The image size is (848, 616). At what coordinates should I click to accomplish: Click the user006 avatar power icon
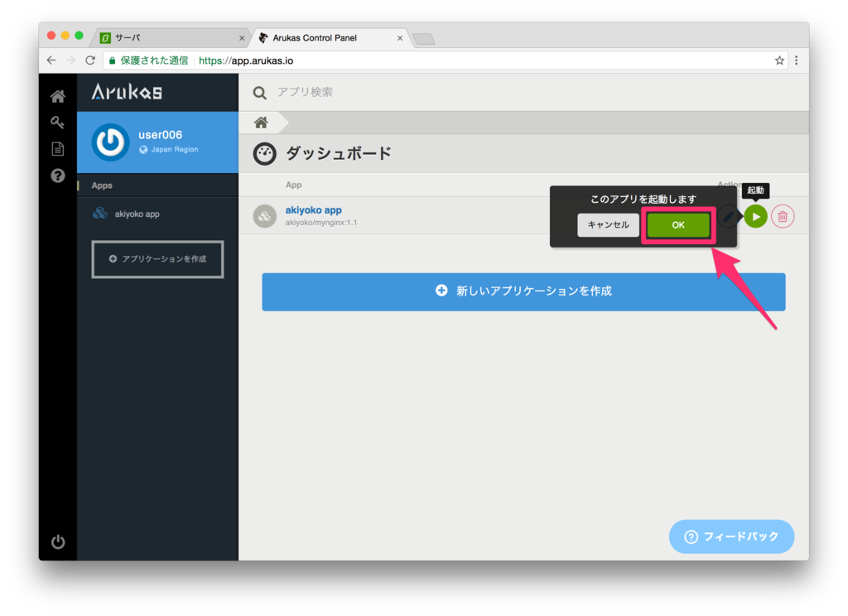(x=110, y=142)
